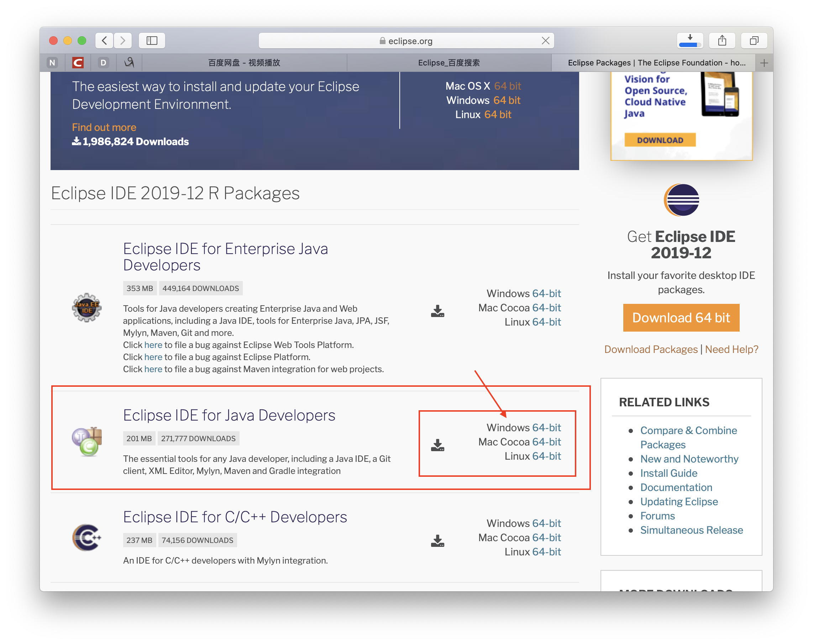
Task: Open pinned tab N
Action: [52, 63]
